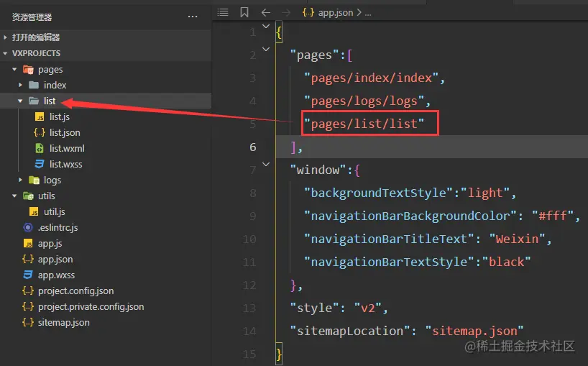Click the blue style icon beside list.wxss
This screenshot has height=366, width=588.
[x=40, y=164]
